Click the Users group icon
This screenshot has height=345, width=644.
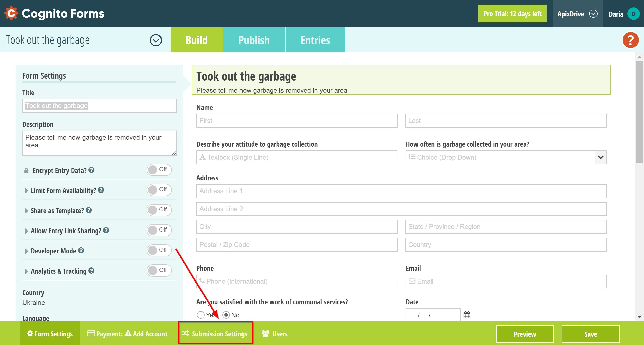[x=265, y=333]
